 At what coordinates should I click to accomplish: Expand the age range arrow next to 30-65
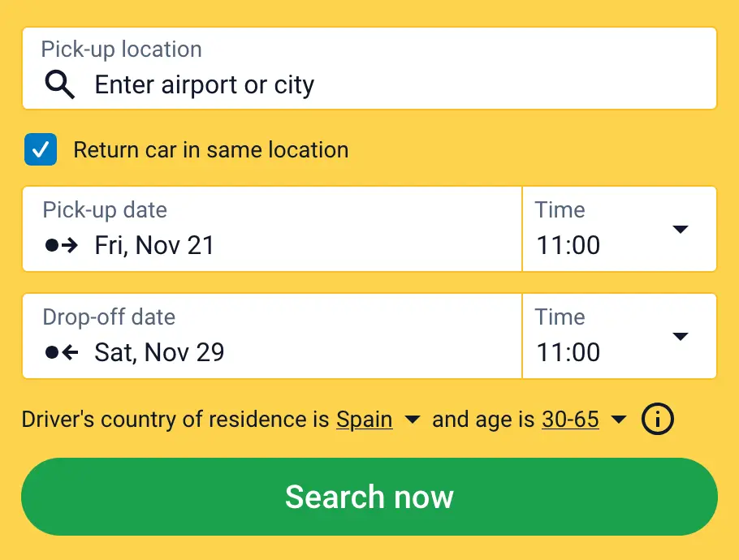[x=619, y=420]
